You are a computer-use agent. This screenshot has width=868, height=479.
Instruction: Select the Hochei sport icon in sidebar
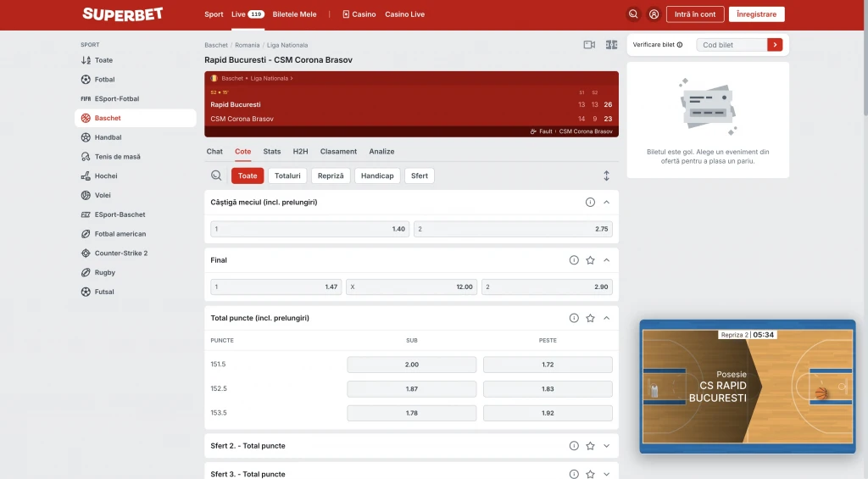[x=86, y=176]
